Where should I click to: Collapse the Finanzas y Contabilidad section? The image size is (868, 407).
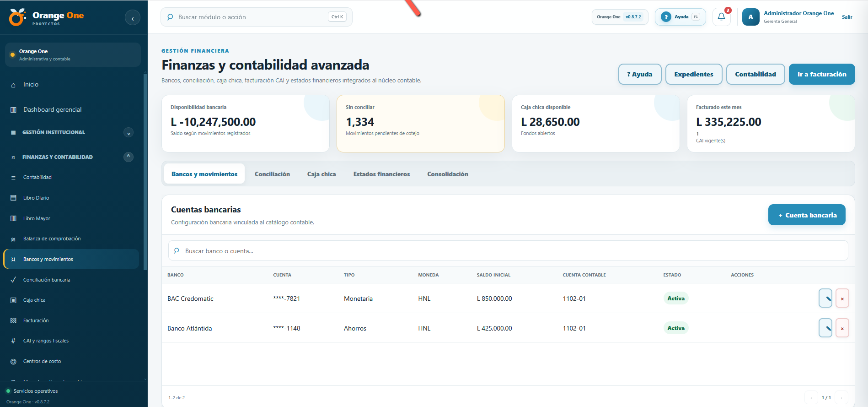(x=129, y=157)
